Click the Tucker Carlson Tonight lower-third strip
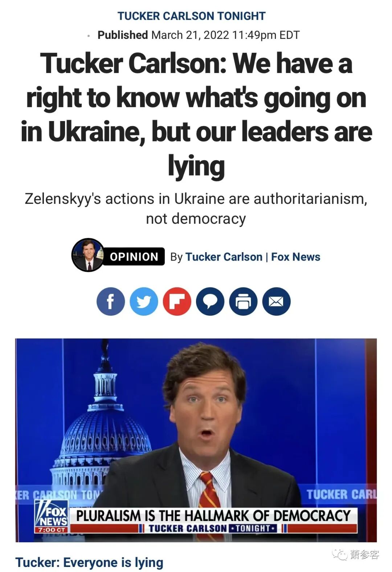392x572 pixels. click(213, 528)
